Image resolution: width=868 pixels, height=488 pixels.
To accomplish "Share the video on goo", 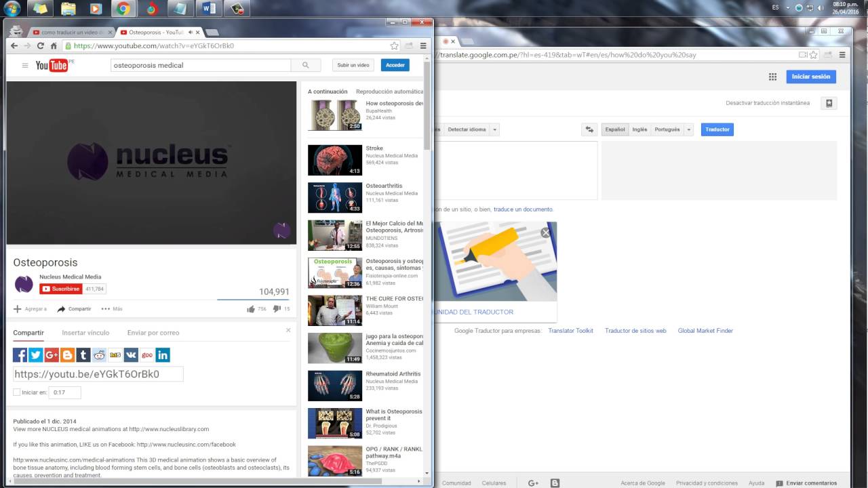I will pos(147,354).
